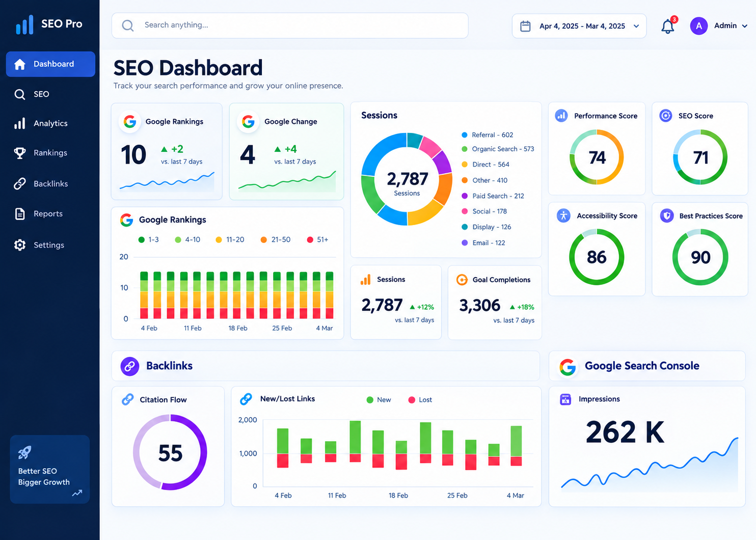Screen dimensions: 756x540
Task: Toggle the 21-50 legend series
Action: tap(275, 240)
